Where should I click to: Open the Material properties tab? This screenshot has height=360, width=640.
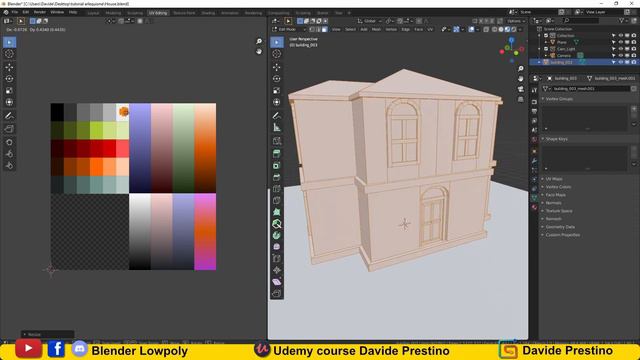tap(534, 207)
